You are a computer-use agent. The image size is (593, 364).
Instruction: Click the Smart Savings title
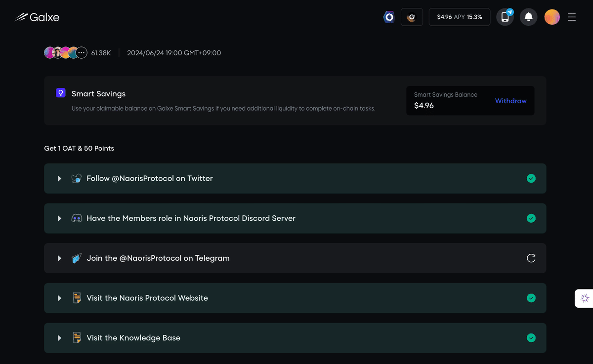(98, 94)
